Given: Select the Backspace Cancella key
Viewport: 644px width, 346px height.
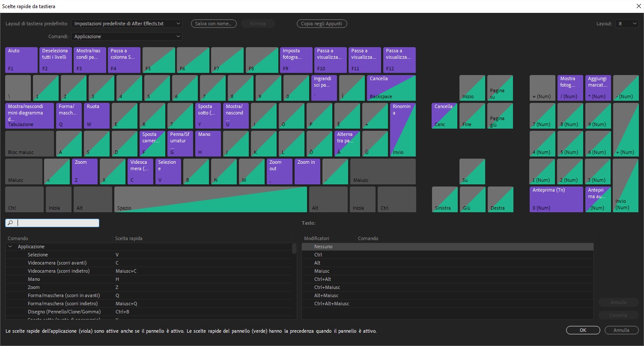Looking at the screenshot, I should (x=391, y=88).
